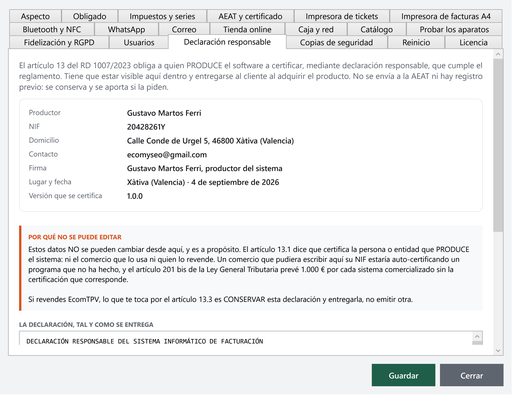This screenshot has width=520, height=416.
Task: Open the Usuarios tab
Action: tap(139, 42)
